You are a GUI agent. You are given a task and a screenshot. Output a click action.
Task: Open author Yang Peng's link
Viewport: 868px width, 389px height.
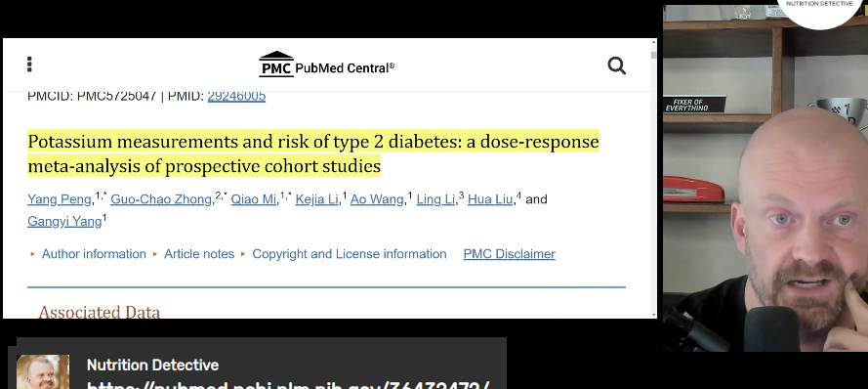click(60, 199)
